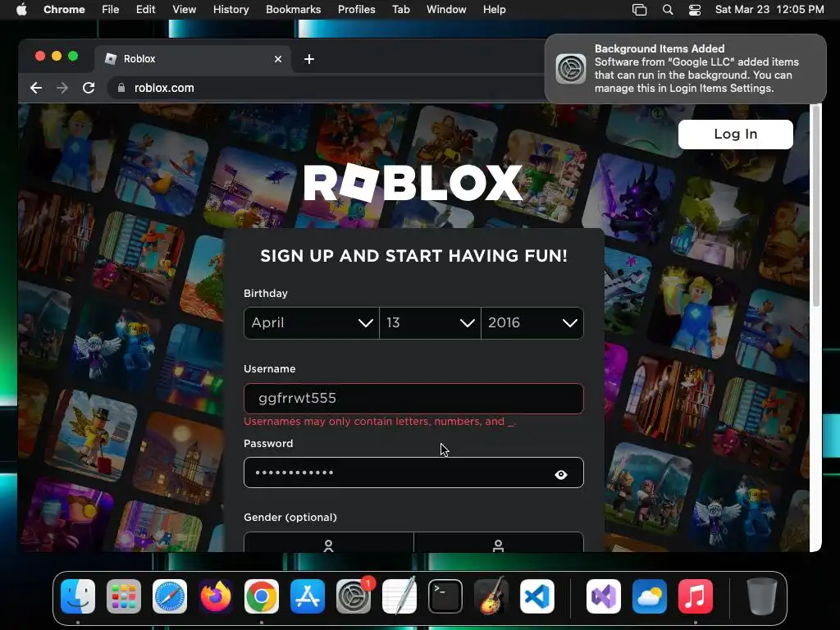Click the Username field with ggfrrwt555
The height and width of the screenshot is (630, 840).
413,399
